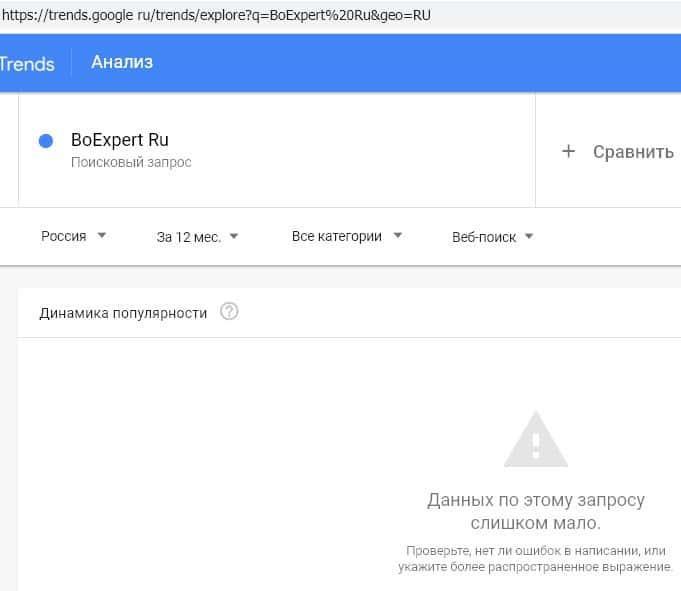The width and height of the screenshot is (681, 591).
Task: Click the 'Данных по этому запросу слишком мало' message
Action: coord(535,511)
